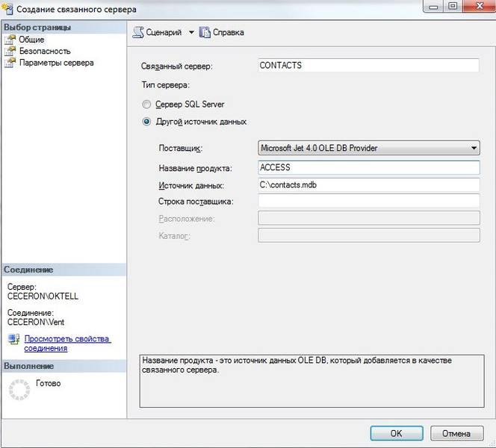
Task: Open the Поставщик provider dropdown
Action: tap(368, 148)
